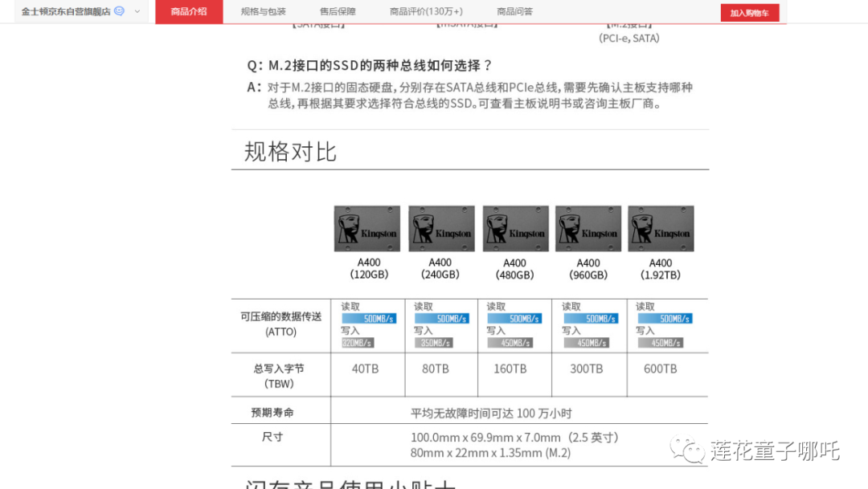The width and height of the screenshot is (868, 489).
Task: Click the 预期寿命 row header
Action: (x=272, y=413)
